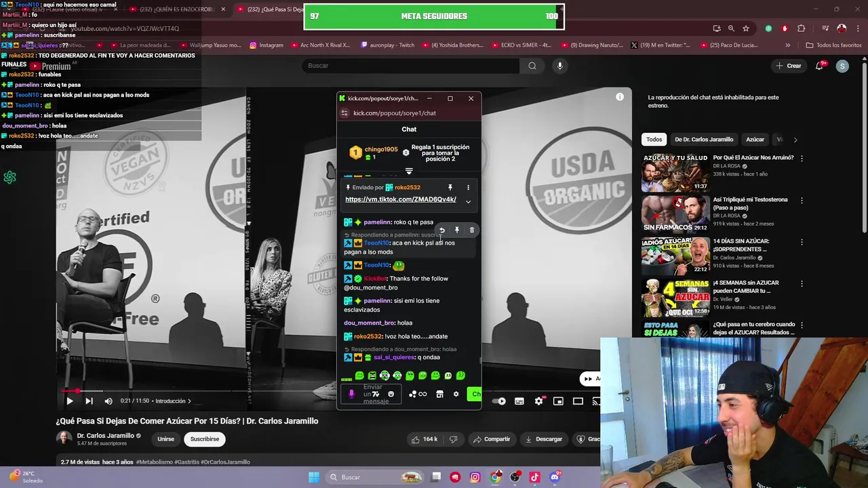This screenshot has width=868, height=488.
Task: Bookmark this page star icon
Action: [x=746, y=28]
